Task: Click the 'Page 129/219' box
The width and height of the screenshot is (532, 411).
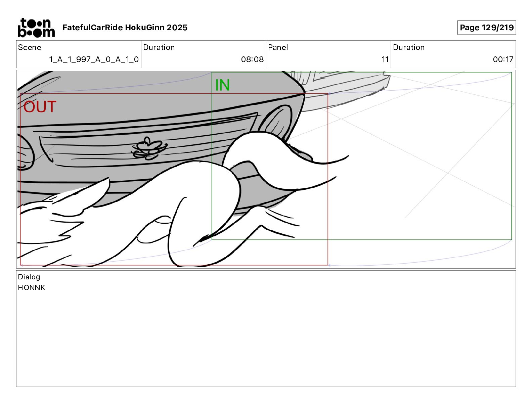Action: click(487, 28)
